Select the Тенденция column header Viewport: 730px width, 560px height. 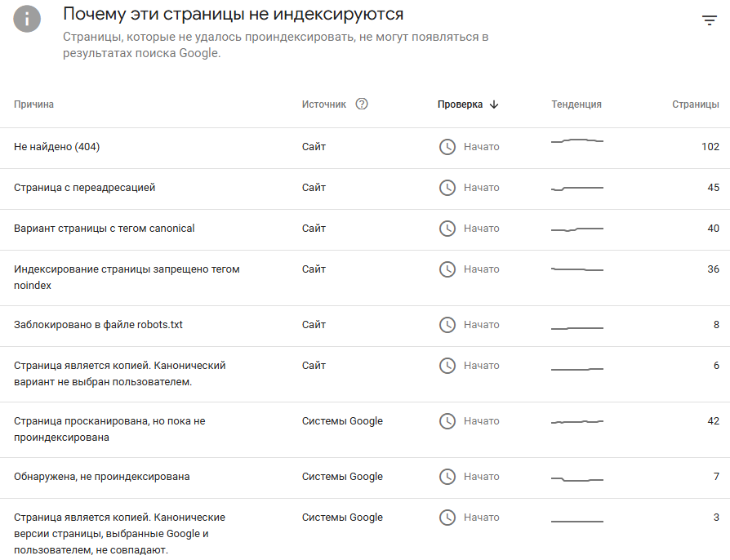pos(576,104)
